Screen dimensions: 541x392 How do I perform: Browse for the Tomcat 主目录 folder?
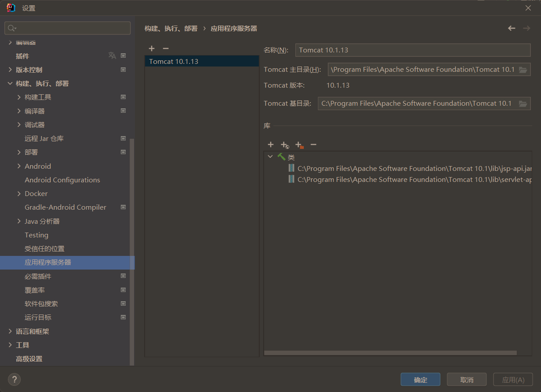coord(523,70)
